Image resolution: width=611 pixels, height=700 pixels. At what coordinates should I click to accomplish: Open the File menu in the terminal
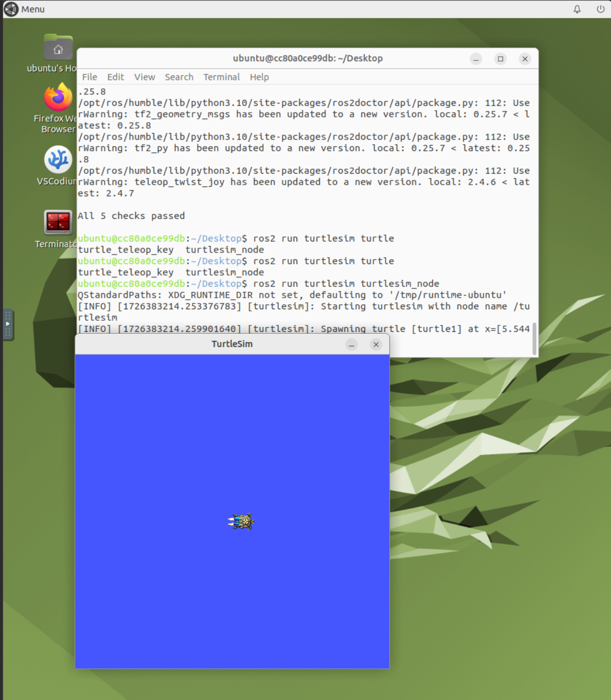tap(89, 77)
